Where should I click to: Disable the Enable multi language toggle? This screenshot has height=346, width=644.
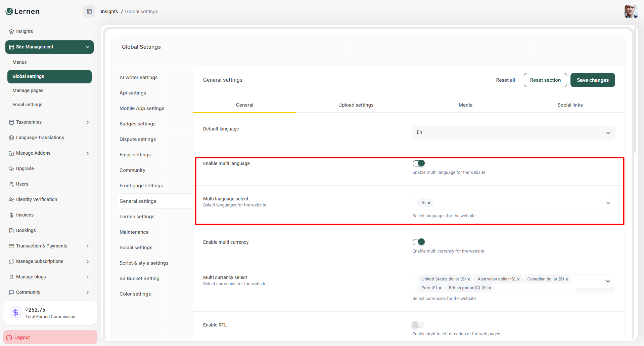(419, 163)
